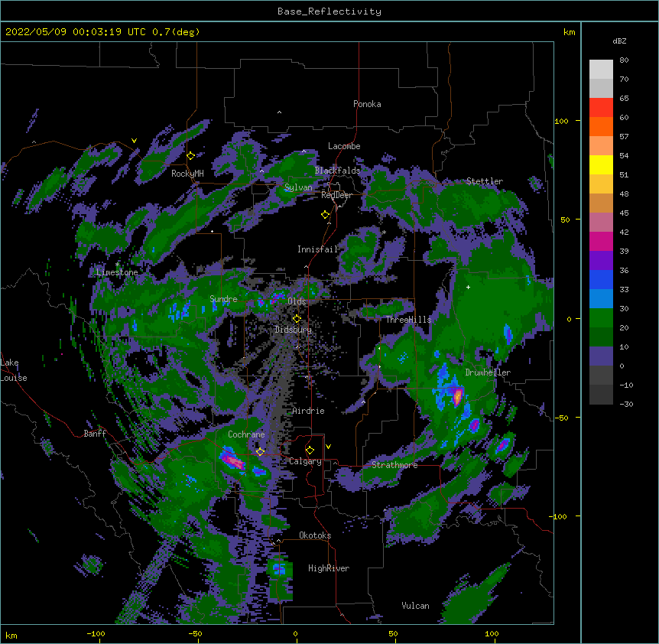Click the Vulcan city label

[415, 606]
